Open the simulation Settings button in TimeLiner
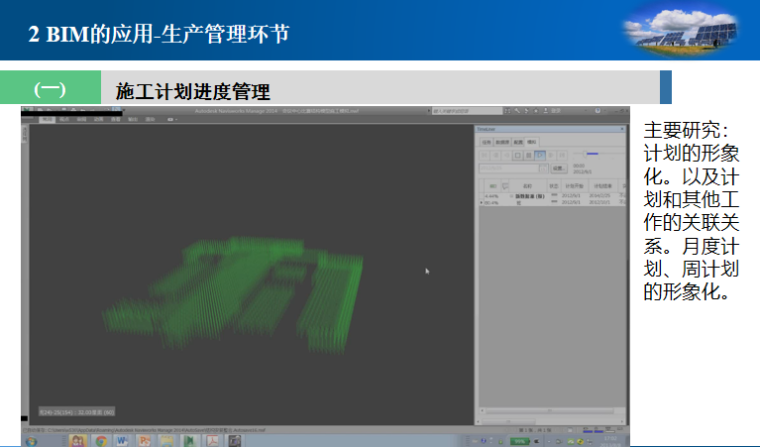Image resolution: width=760 pixels, height=447 pixels. (557, 168)
